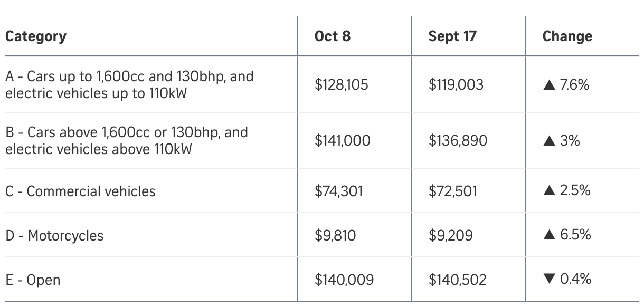Click the up arrow beside 7.6%
The image size is (644, 307).
click(548, 85)
